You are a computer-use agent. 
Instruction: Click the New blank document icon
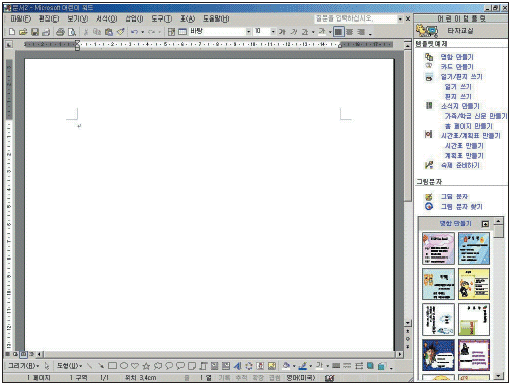[12, 32]
